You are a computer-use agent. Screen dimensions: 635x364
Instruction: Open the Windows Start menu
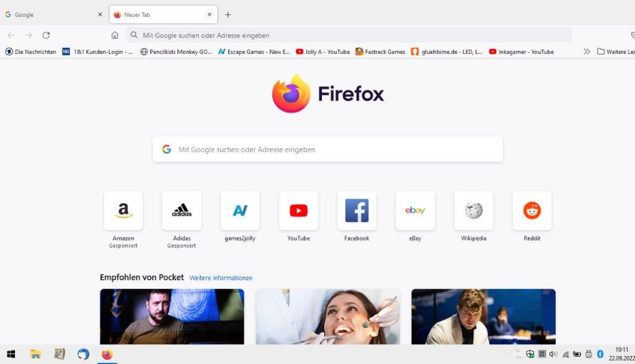[x=11, y=354]
